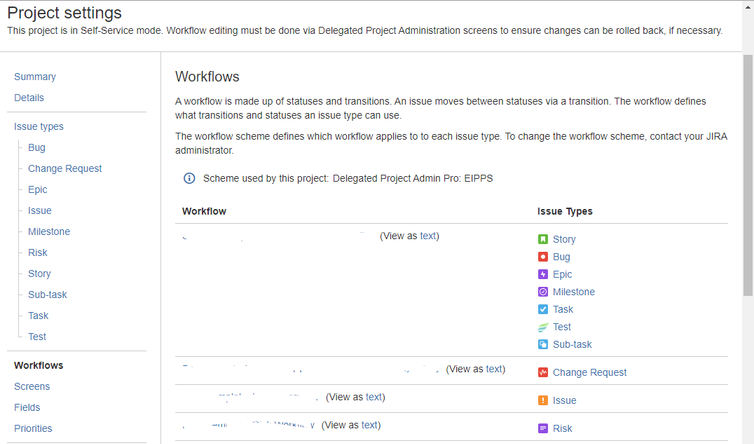754x444 pixels.
Task: Open Priorities in sidebar
Action: tap(33, 428)
